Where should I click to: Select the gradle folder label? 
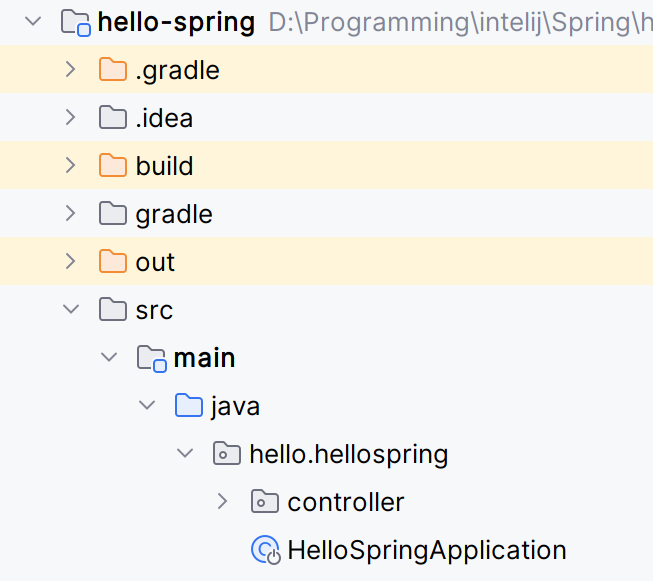point(174,214)
